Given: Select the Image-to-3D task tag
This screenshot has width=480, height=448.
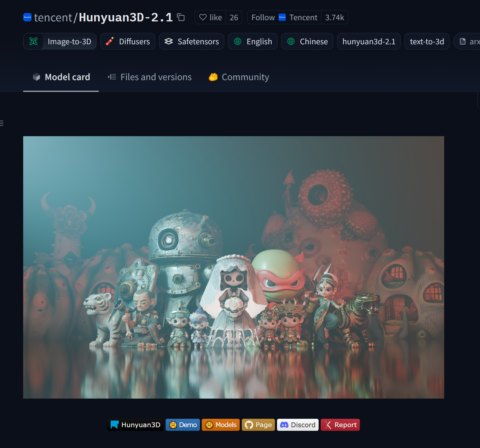Looking at the screenshot, I should tap(60, 41).
